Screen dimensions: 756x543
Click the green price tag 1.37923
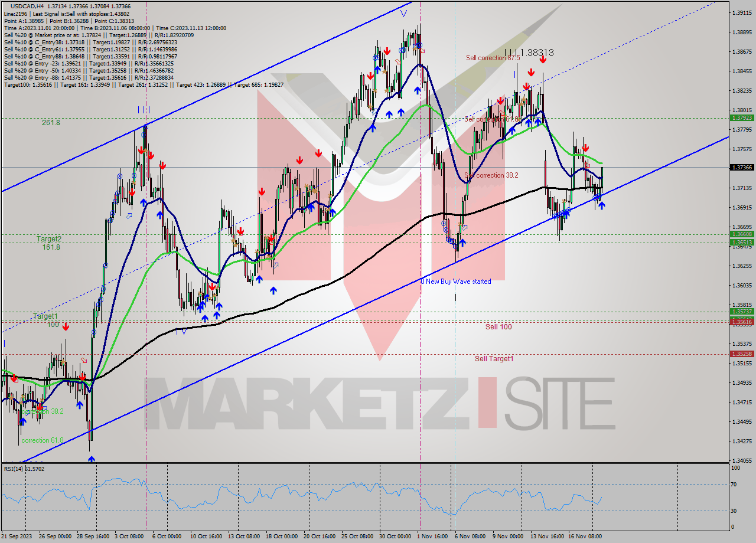click(x=741, y=117)
